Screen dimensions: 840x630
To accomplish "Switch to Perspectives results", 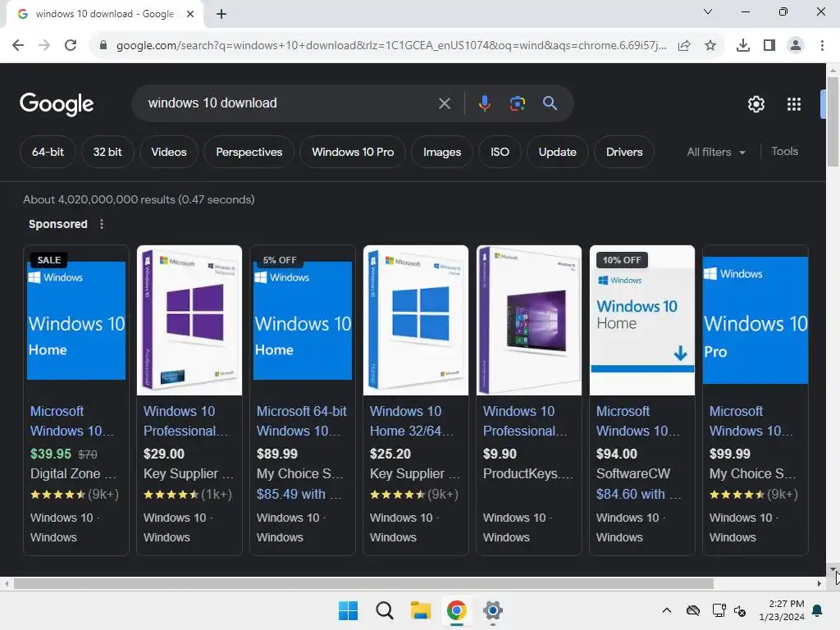I will (x=249, y=152).
